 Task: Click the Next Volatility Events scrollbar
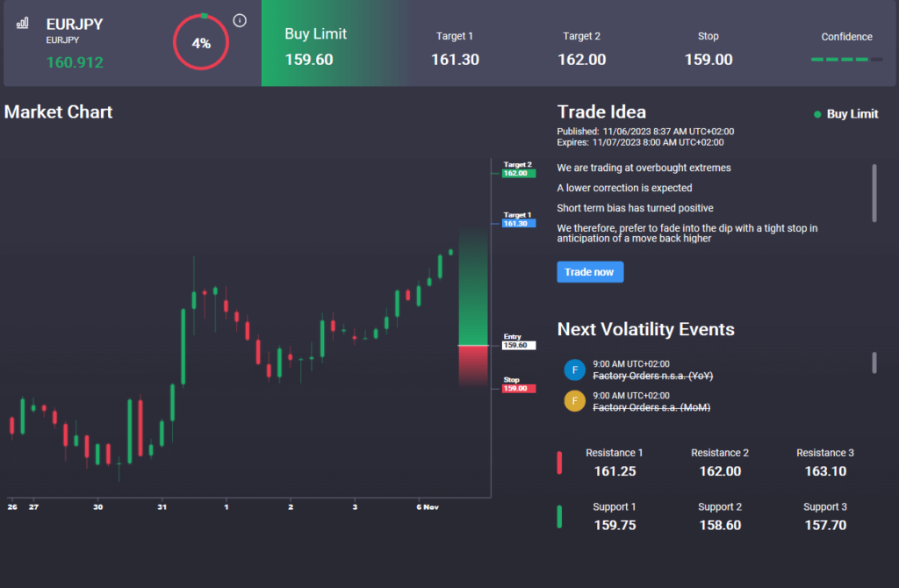click(874, 362)
